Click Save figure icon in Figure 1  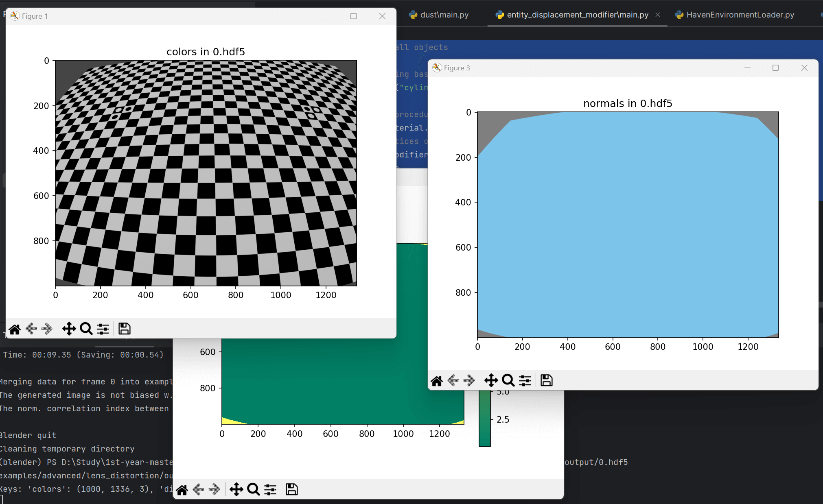(x=124, y=329)
